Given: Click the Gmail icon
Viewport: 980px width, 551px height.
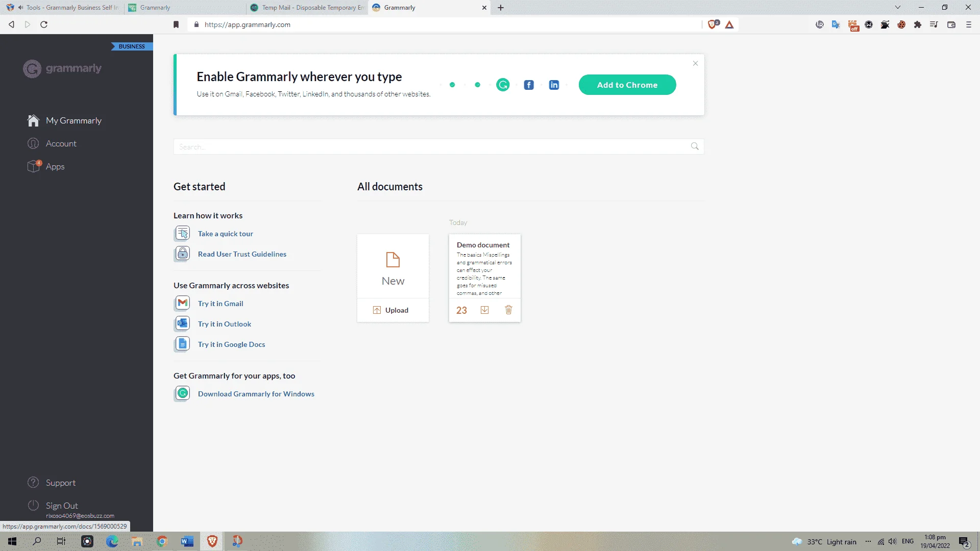Looking at the screenshot, I should click(x=182, y=303).
